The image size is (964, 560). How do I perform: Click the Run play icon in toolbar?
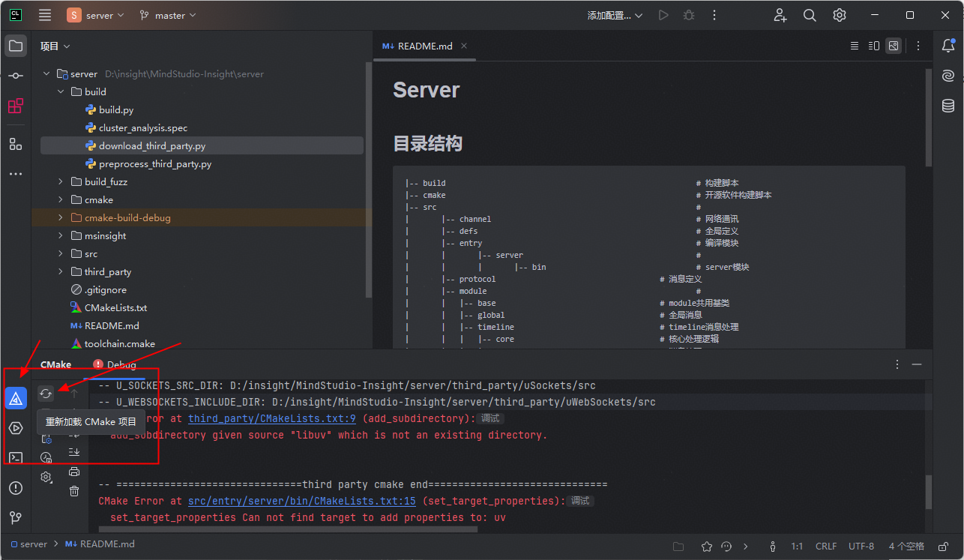coord(663,15)
